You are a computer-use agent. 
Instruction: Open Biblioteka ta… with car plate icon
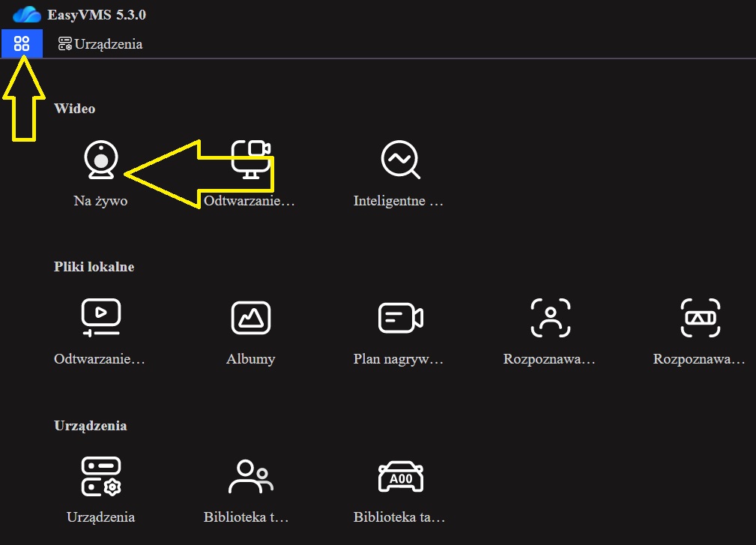[x=399, y=490]
